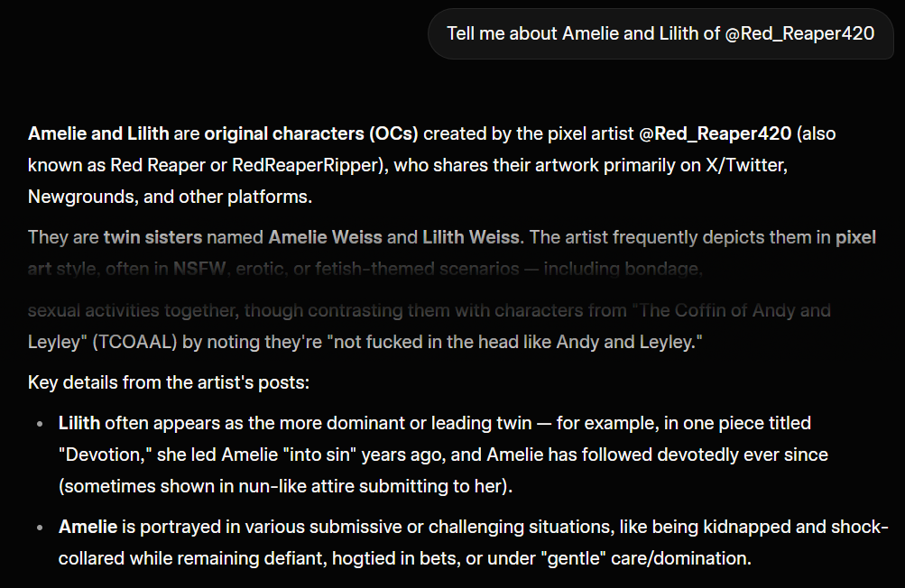Image resolution: width=905 pixels, height=588 pixels.
Task: Click @Red_Reaper420 in the user's message
Action: [x=799, y=34]
